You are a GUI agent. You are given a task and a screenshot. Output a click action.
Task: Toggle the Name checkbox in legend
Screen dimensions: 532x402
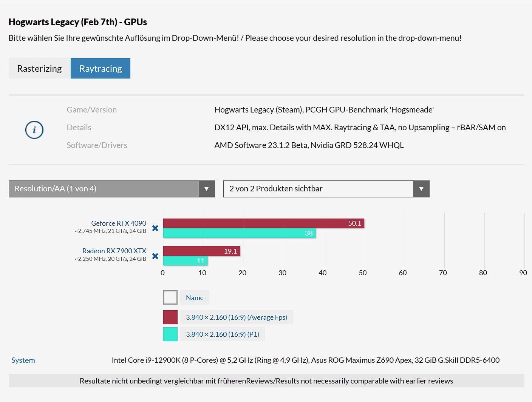170,297
